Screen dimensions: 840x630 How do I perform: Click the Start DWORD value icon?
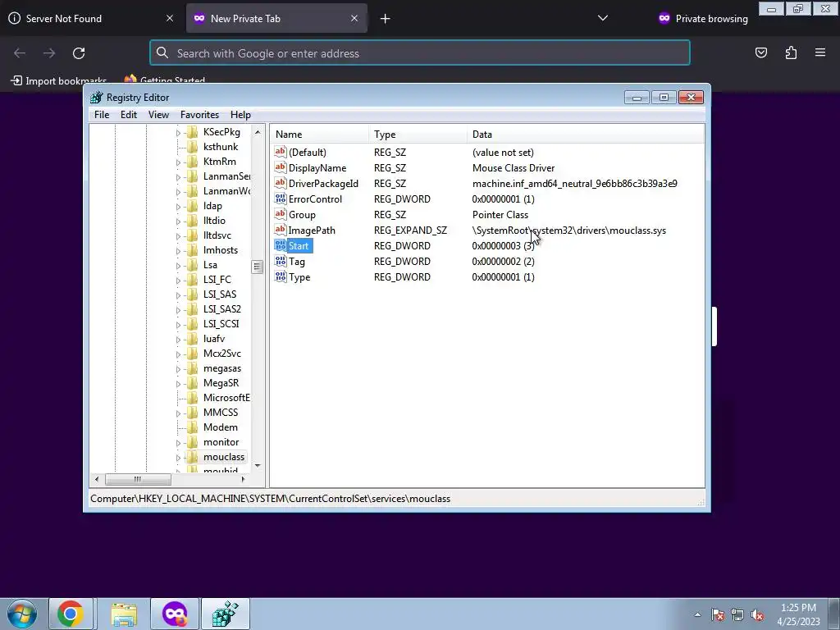point(281,245)
